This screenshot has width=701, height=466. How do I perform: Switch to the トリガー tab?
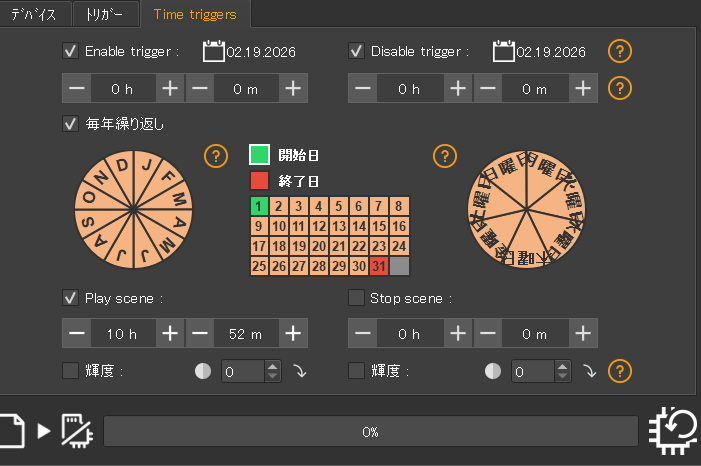coord(106,13)
